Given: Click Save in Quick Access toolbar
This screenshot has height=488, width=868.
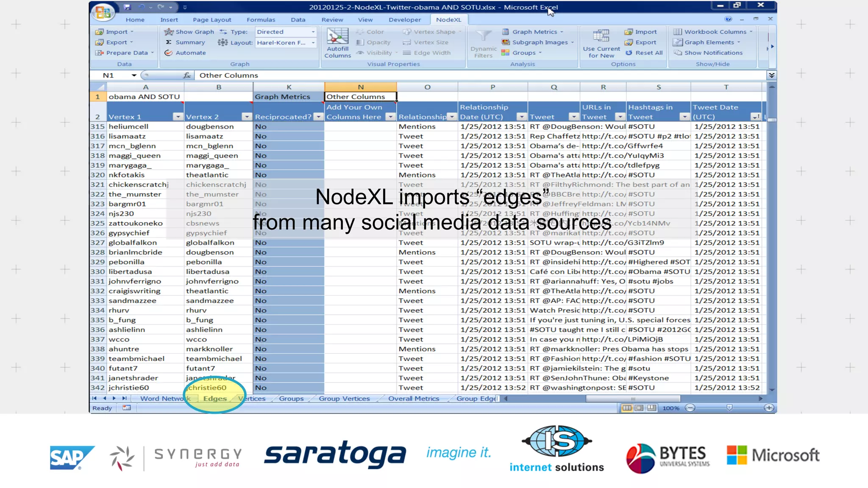Looking at the screenshot, I should (127, 7).
